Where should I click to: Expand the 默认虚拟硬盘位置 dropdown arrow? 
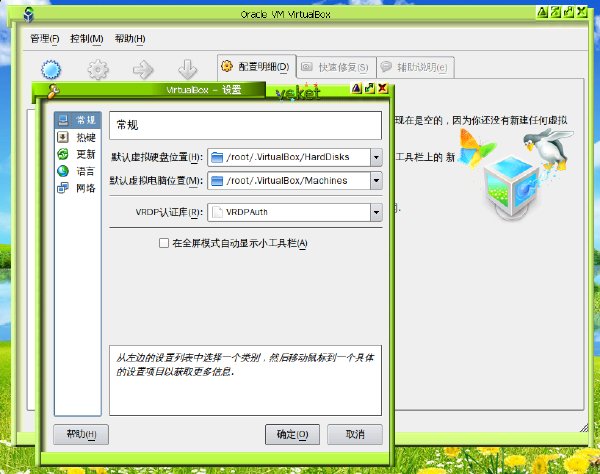click(x=377, y=157)
